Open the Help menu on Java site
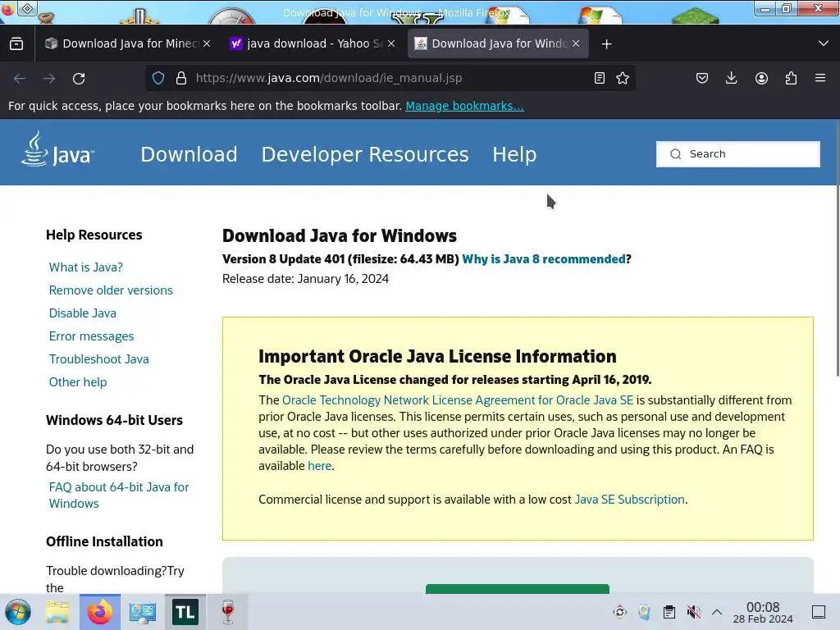Viewport: 840px width, 630px height. point(514,154)
